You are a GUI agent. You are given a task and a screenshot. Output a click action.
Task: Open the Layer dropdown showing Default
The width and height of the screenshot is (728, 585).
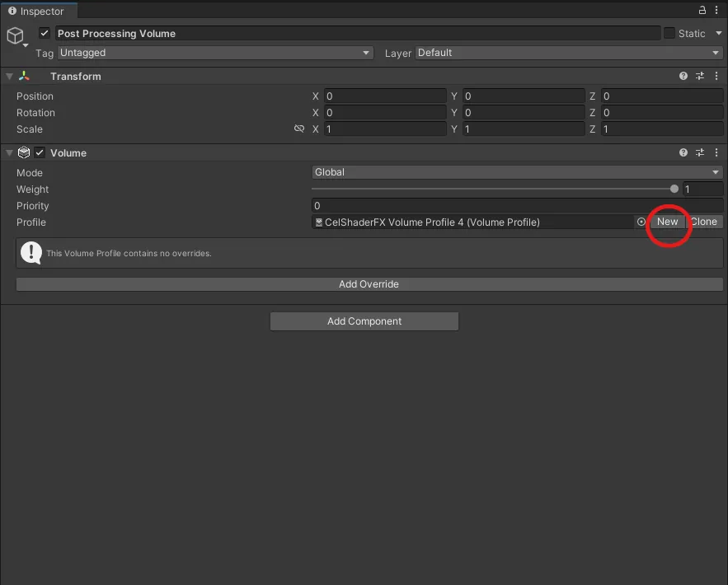tap(569, 53)
